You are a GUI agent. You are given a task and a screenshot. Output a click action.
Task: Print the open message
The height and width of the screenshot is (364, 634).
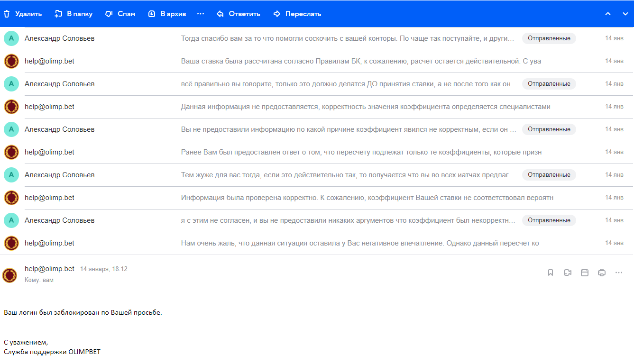point(602,273)
